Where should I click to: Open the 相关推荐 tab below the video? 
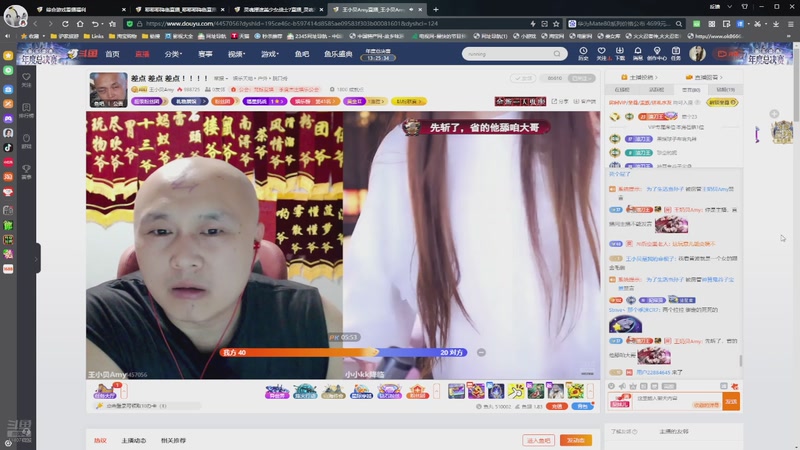point(173,440)
